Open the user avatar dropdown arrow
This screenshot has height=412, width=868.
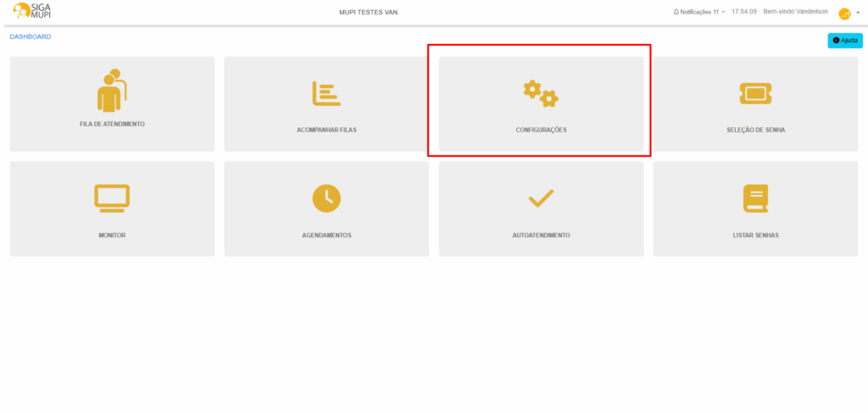point(858,12)
